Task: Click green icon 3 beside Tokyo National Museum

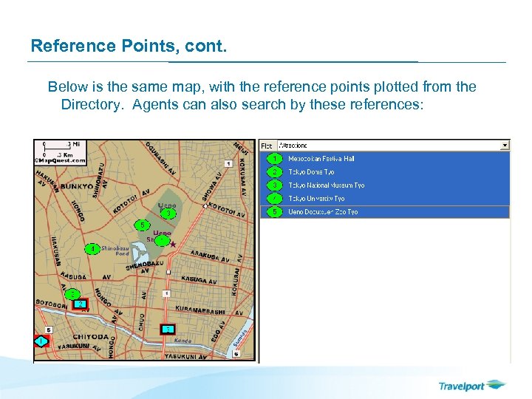Action: click(274, 185)
